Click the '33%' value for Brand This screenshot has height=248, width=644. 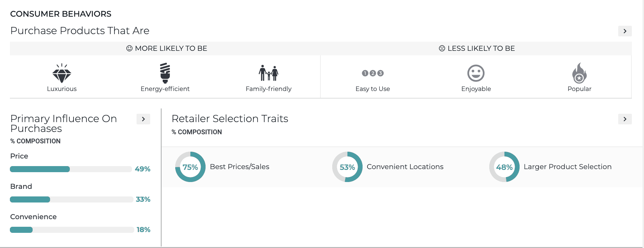coord(143,199)
